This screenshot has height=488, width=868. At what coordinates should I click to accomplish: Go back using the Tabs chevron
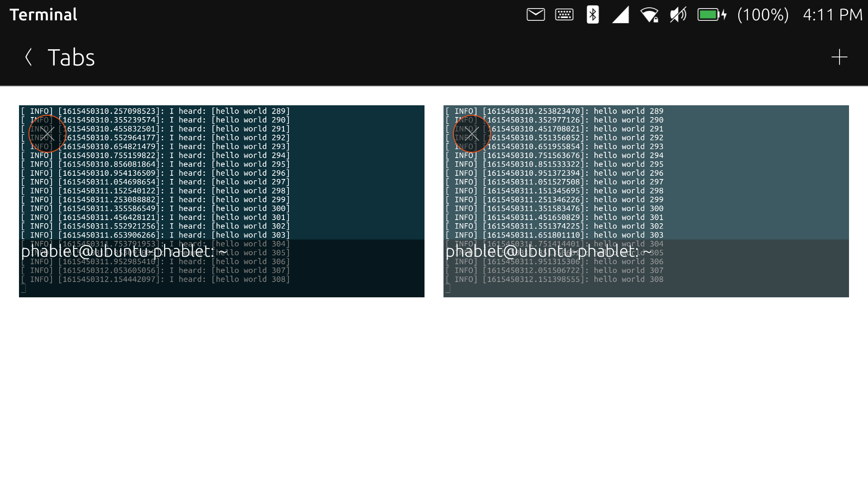(x=28, y=57)
